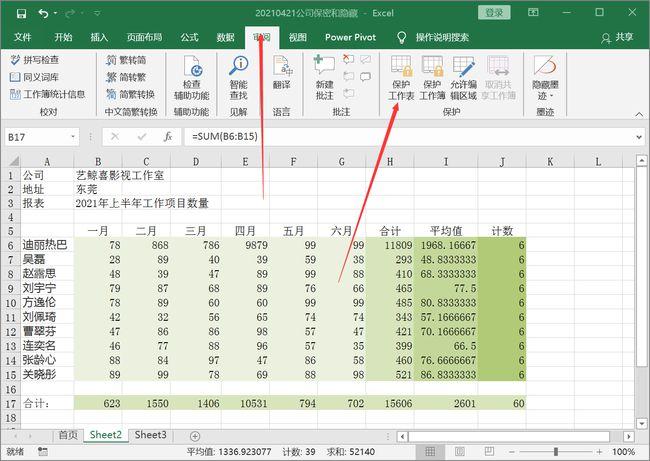650x461 pixels.
Task: Click the Insert Function fx icon
Action: pos(168,137)
